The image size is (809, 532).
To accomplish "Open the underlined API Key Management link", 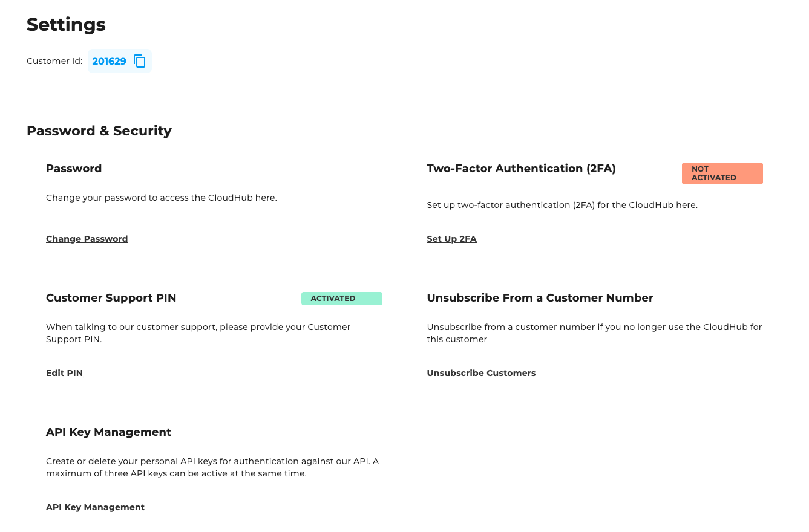I will tap(95, 507).
